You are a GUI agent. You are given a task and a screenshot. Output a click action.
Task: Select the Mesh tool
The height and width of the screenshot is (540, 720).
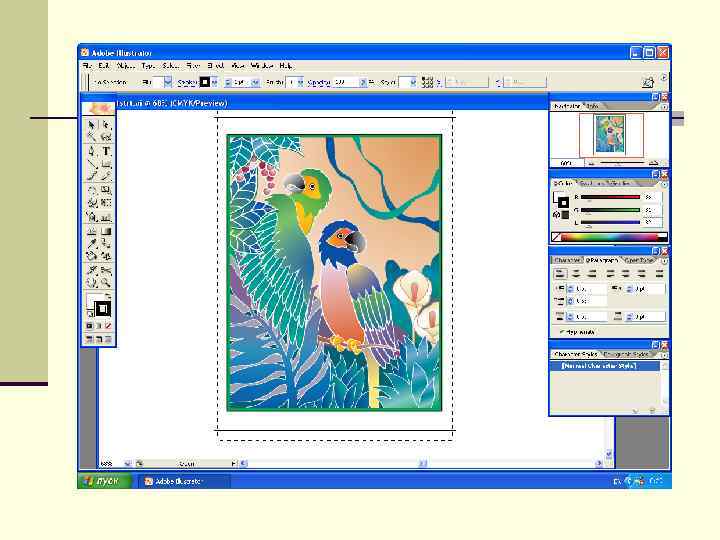92,231
